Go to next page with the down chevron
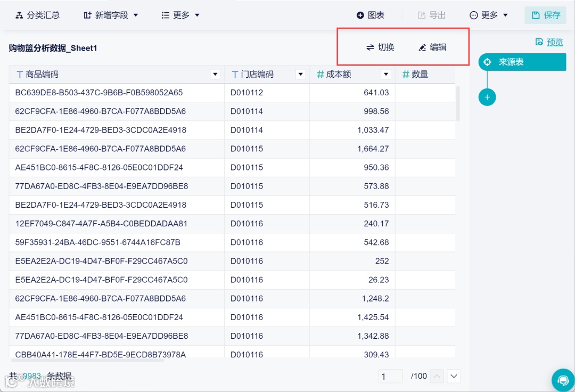 click(454, 376)
